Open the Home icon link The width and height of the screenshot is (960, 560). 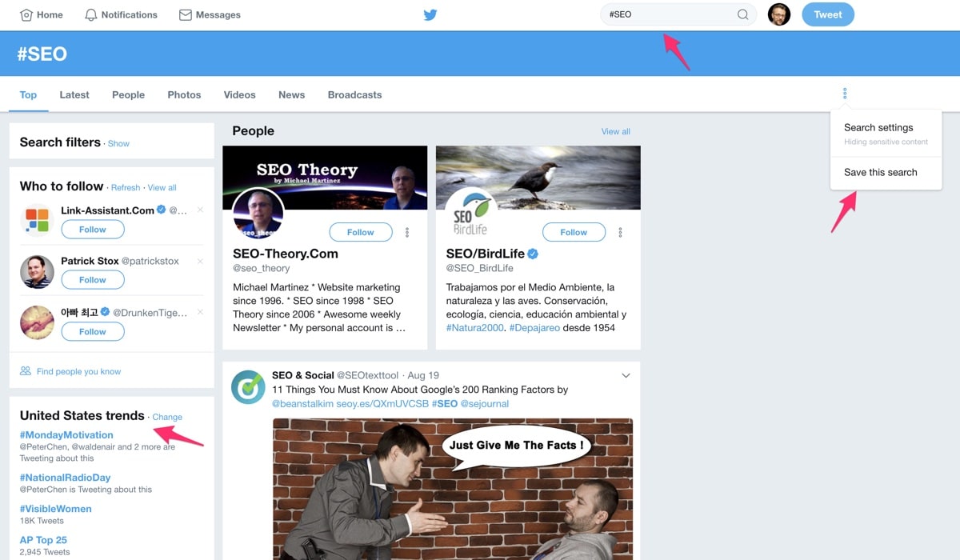[x=26, y=14]
